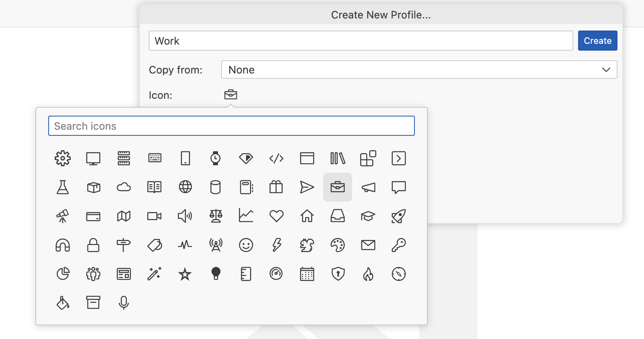Pick the mortar board graduation icon

click(x=368, y=216)
